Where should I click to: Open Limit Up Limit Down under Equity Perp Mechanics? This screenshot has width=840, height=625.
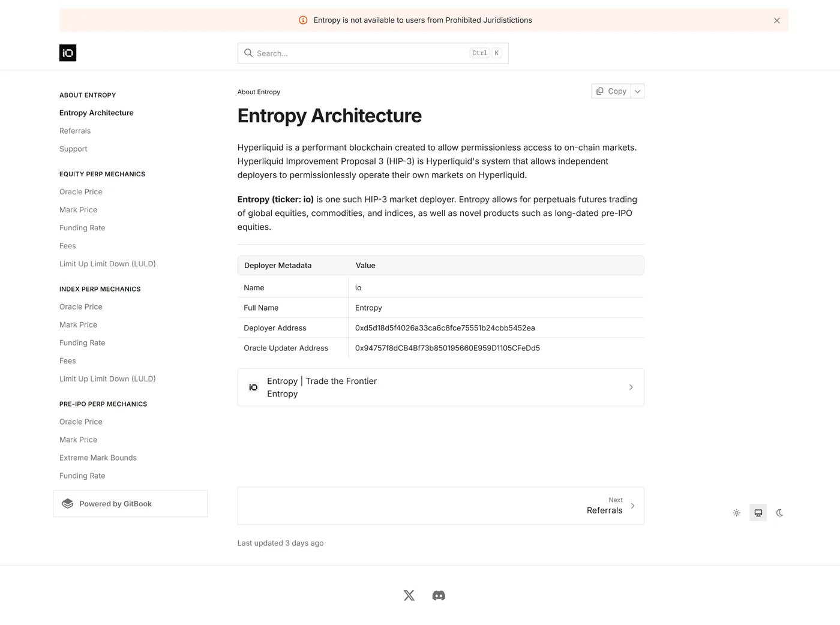tap(107, 264)
